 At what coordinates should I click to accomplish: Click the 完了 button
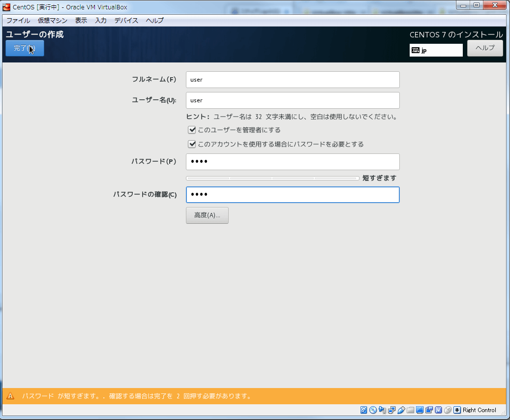25,48
